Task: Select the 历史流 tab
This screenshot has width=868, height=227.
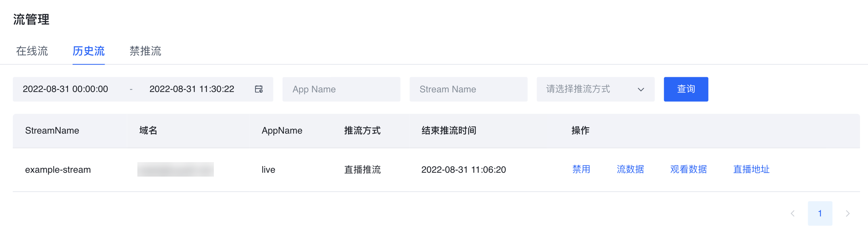Action: (88, 51)
